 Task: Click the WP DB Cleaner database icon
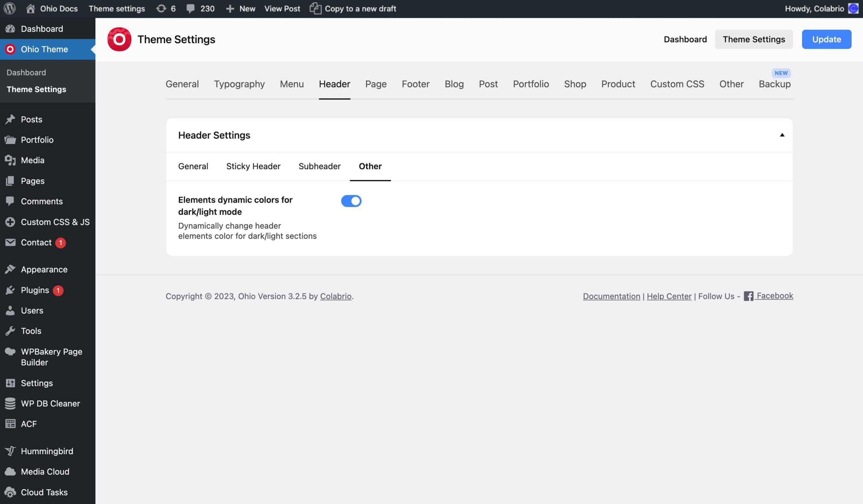click(10, 403)
